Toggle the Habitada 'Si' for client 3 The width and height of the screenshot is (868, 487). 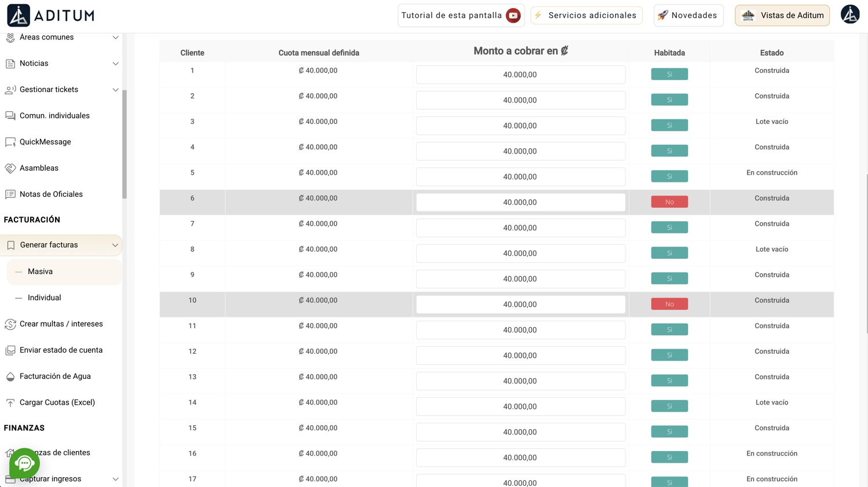[x=670, y=125]
